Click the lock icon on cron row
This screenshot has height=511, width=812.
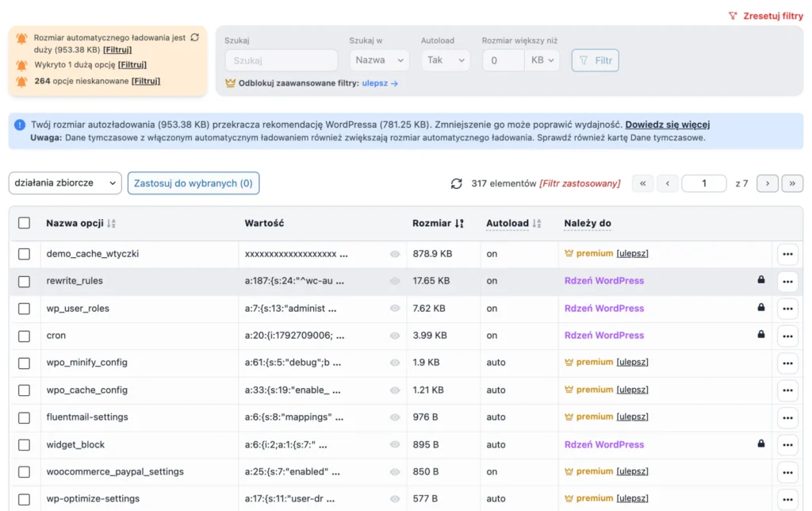pos(760,334)
